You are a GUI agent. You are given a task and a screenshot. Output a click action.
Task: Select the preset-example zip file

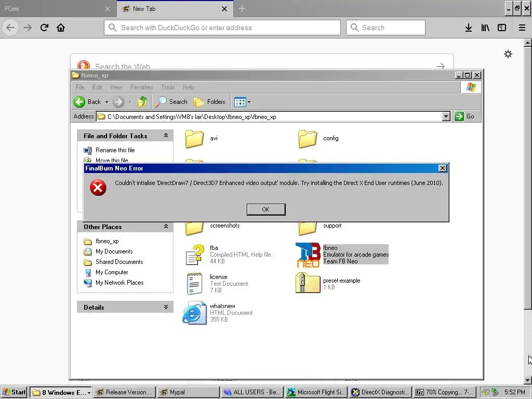308,283
